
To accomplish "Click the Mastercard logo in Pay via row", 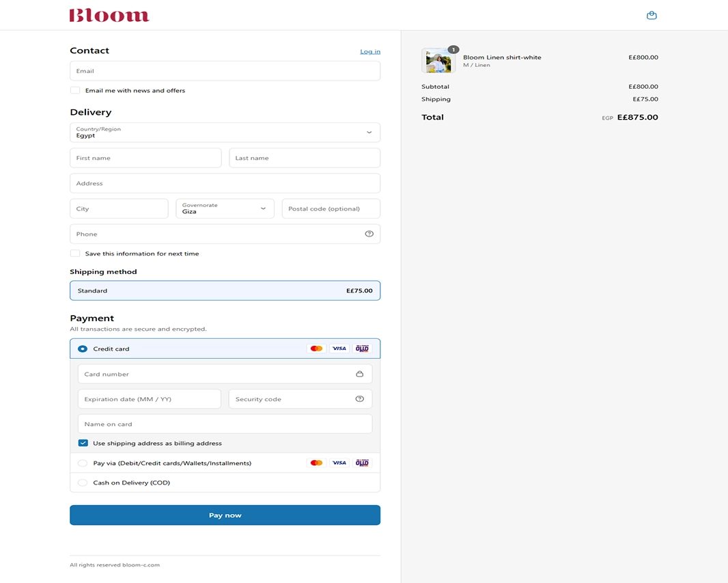I will (316, 463).
